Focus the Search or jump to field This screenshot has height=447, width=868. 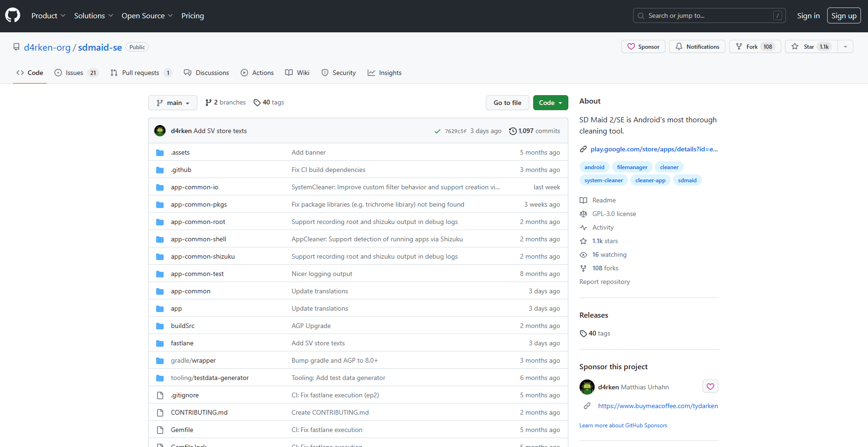[x=709, y=16]
